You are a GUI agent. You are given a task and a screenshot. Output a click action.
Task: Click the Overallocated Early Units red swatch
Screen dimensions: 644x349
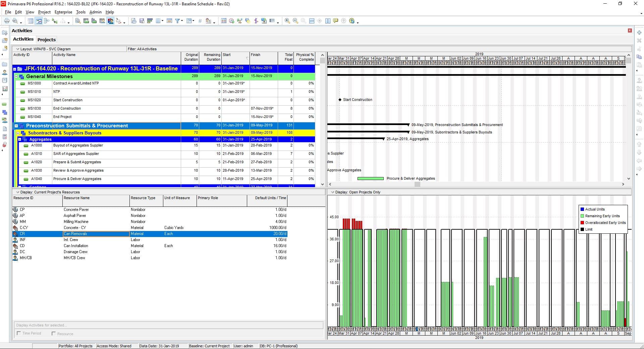[582, 223]
